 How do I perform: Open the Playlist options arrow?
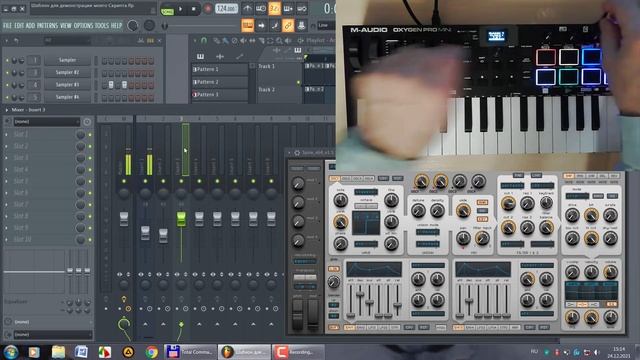pyautogui.click(x=195, y=40)
